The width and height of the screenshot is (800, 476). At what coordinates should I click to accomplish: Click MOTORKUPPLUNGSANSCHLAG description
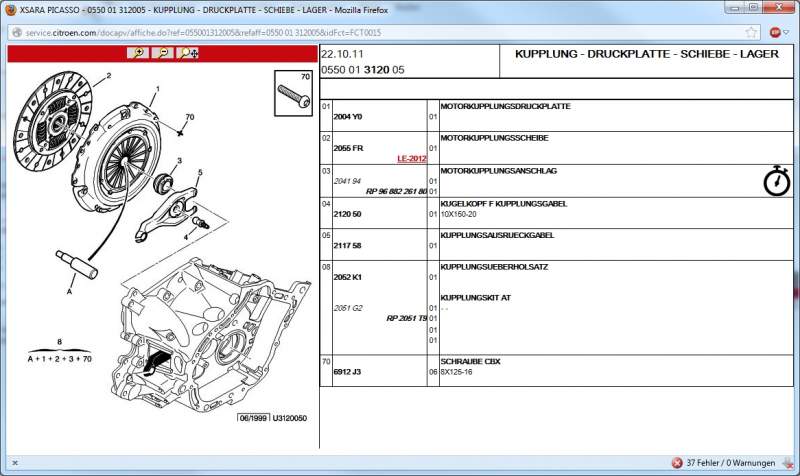pos(498,171)
